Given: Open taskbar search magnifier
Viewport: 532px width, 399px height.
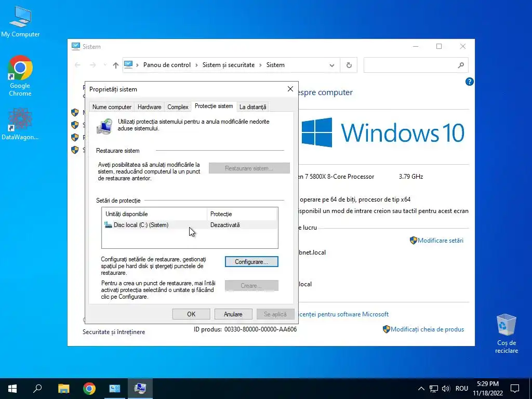Looking at the screenshot, I should pyautogui.click(x=37, y=389).
